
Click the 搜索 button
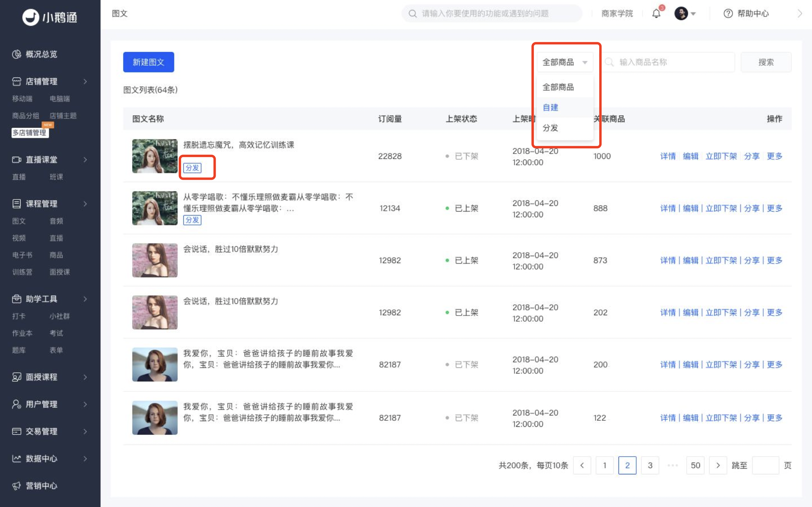pyautogui.click(x=766, y=62)
